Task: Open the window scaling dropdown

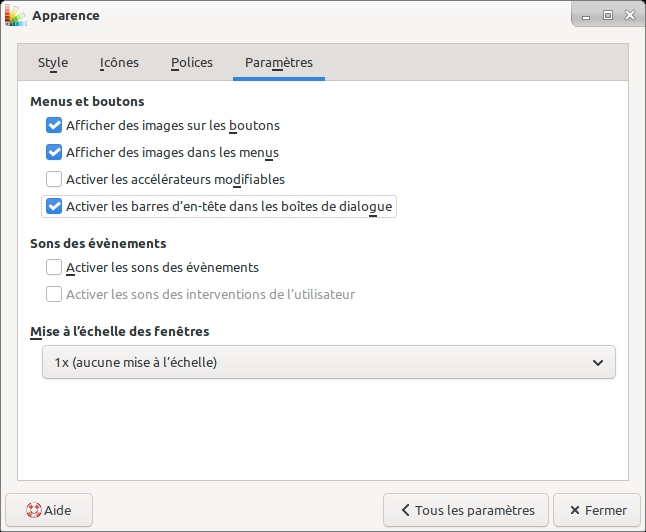Action: click(328, 363)
